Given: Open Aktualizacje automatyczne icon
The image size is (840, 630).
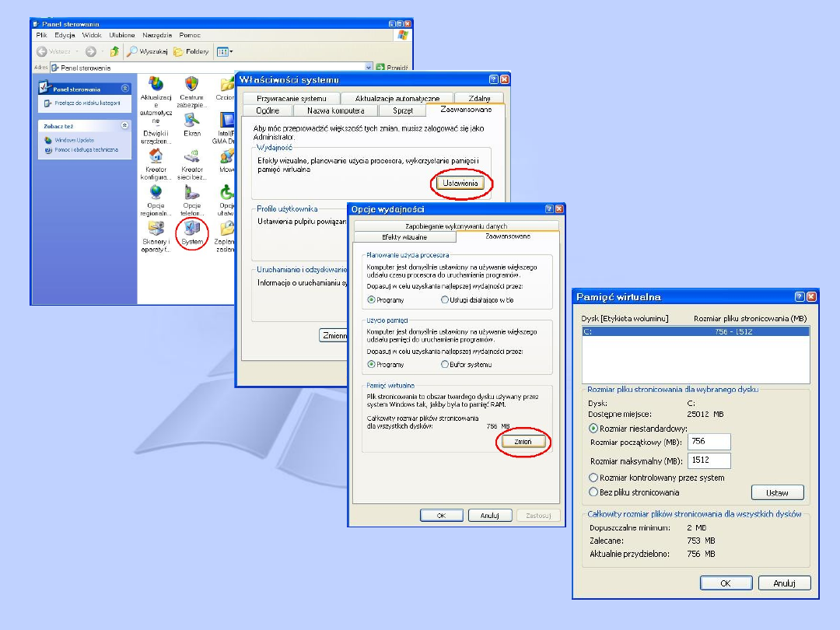Looking at the screenshot, I should [x=156, y=84].
